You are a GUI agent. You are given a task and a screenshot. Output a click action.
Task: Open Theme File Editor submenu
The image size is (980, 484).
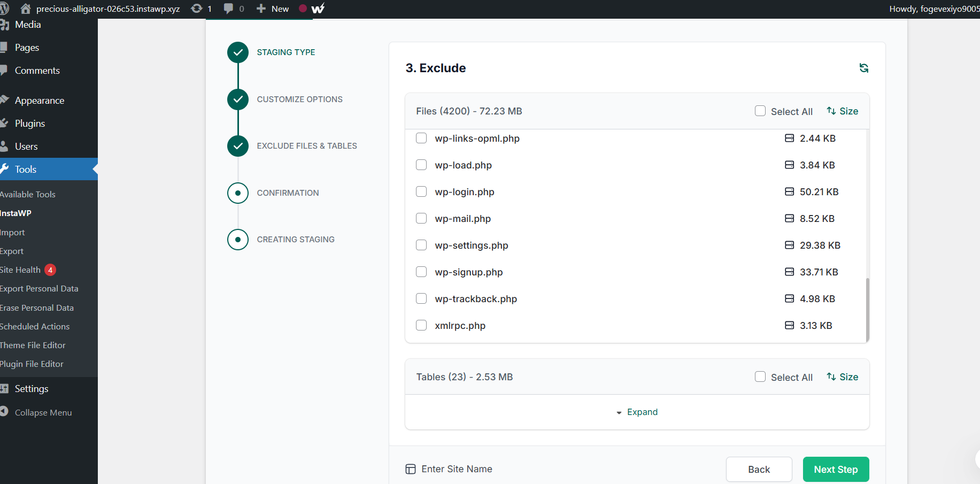33,345
